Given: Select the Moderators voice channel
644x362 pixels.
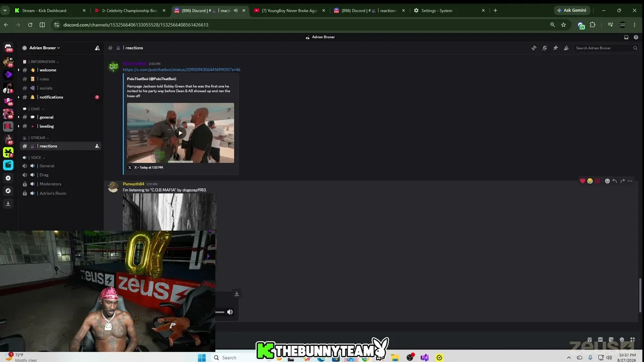Looking at the screenshot, I should [x=60, y=184].
